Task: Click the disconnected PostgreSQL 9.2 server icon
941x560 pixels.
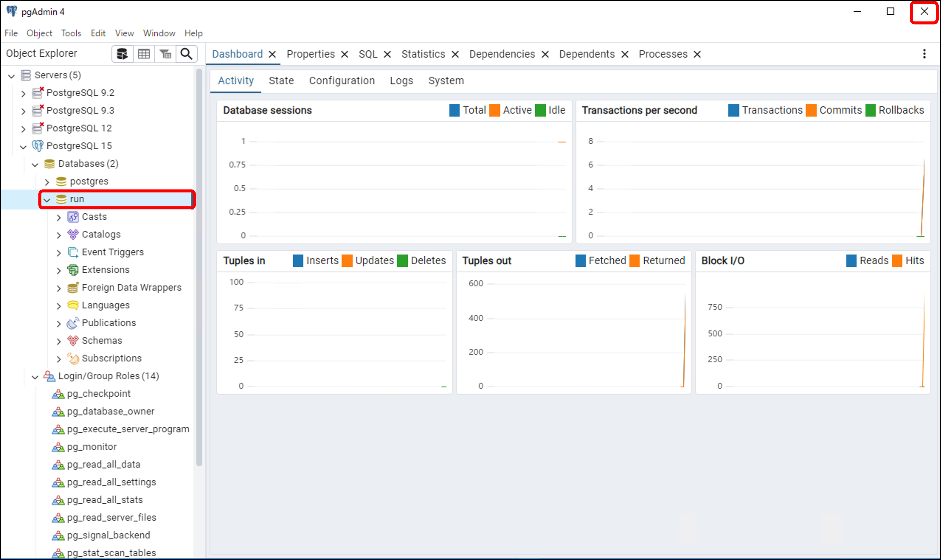Action: [37, 93]
